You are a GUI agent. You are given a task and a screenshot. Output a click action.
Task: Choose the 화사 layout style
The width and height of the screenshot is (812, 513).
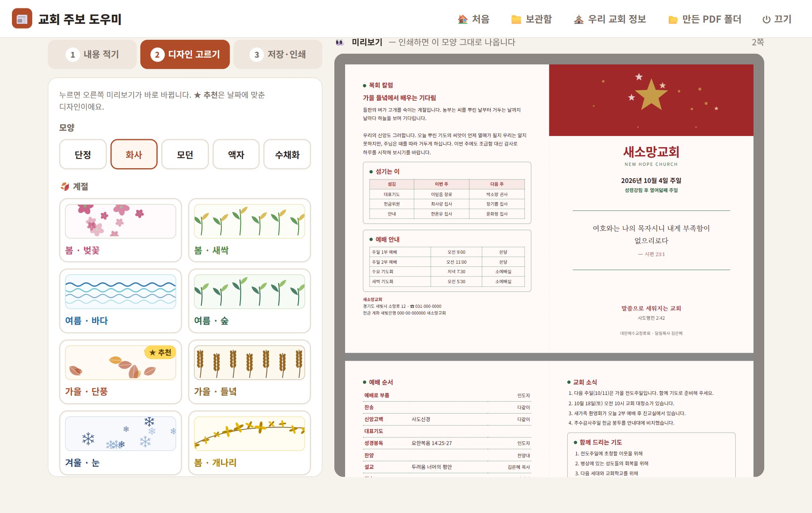pos(134,154)
